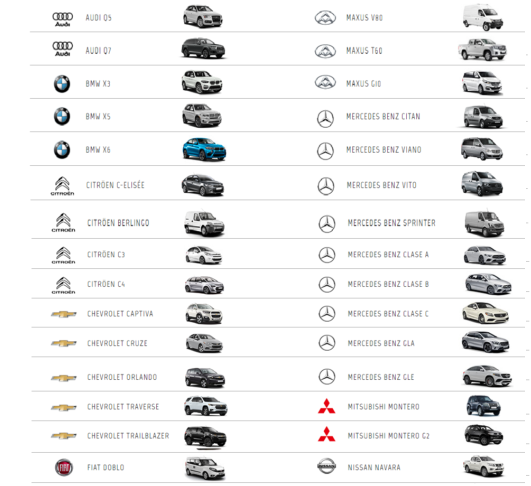Select the Chevrolet Trailblazer car image
The width and height of the screenshot is (531, 486).
click(205, 437)
